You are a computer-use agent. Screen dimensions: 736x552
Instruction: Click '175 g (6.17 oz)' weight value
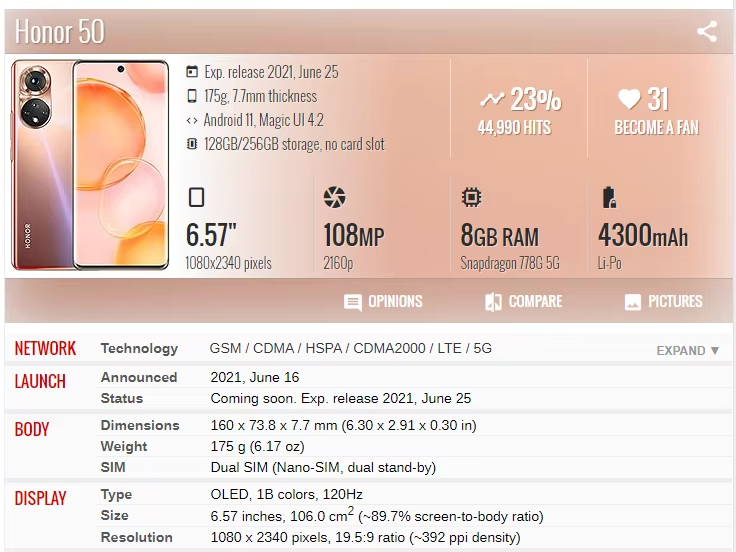coord(257,446)
